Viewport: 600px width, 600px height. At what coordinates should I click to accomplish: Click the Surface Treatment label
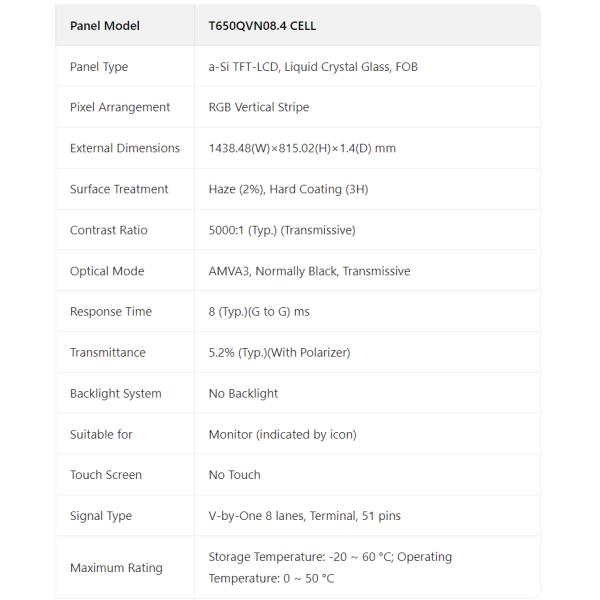click(119, 189)
